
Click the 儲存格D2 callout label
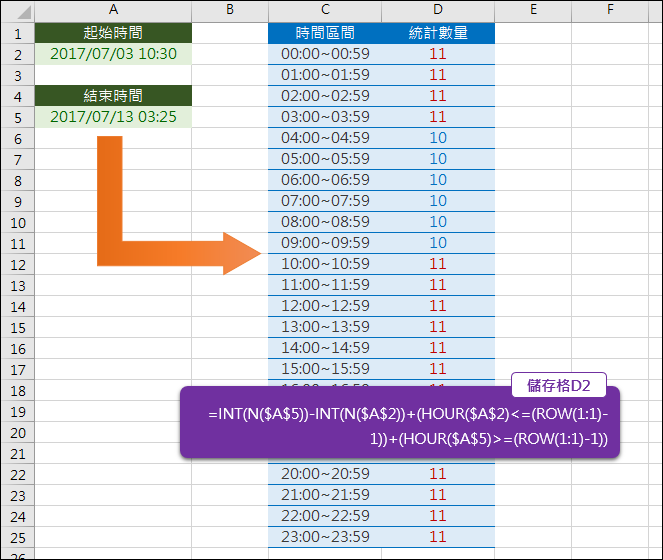pos(559,385)
